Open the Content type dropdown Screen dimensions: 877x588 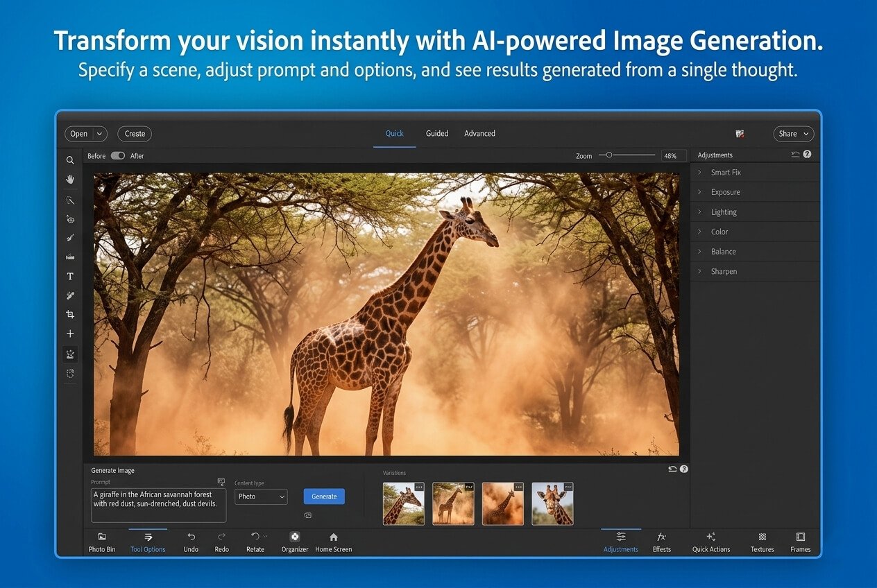coord(261,496)
